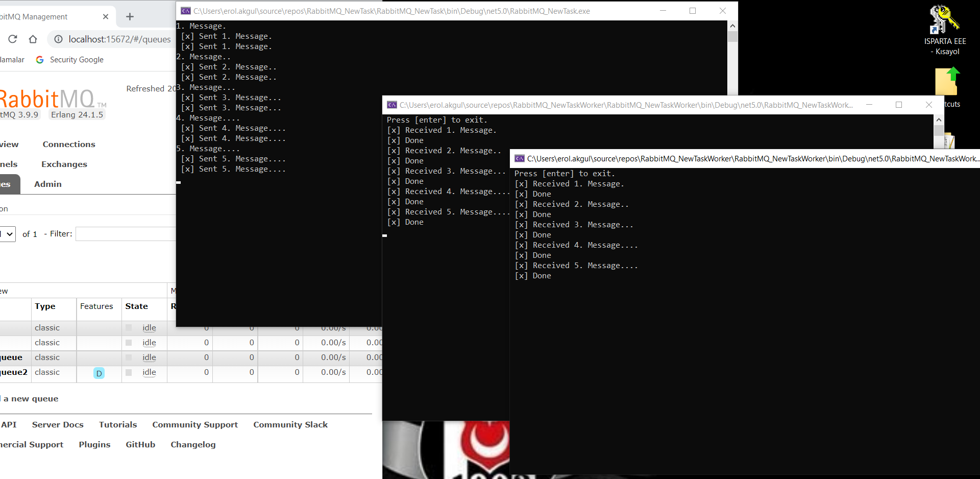The height and width of the screenshot is (479, 980).
Task: Visit the GitHub footer link
Action: [x=140, y=445]
